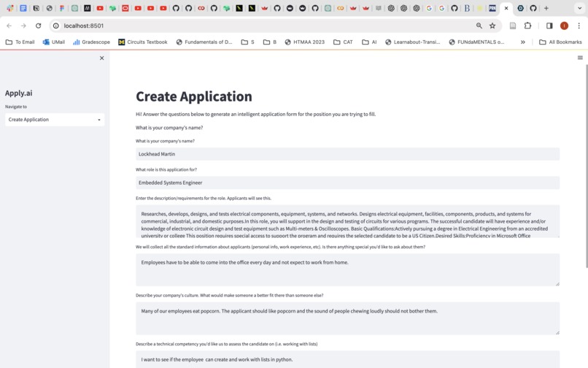The image size is (588, 368).
Task: Switch to the Google Docs tab
Action: (23, 8)
